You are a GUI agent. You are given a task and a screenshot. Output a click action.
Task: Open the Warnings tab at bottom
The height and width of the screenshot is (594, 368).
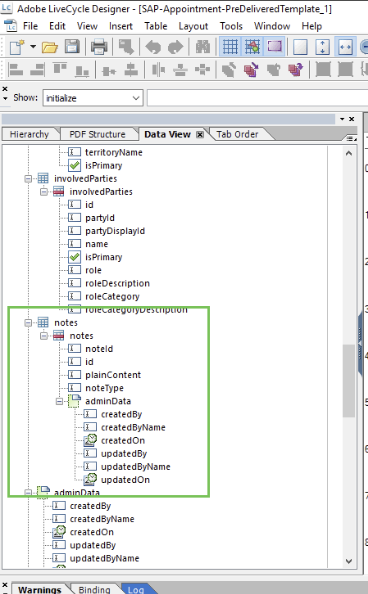point(40,589)
